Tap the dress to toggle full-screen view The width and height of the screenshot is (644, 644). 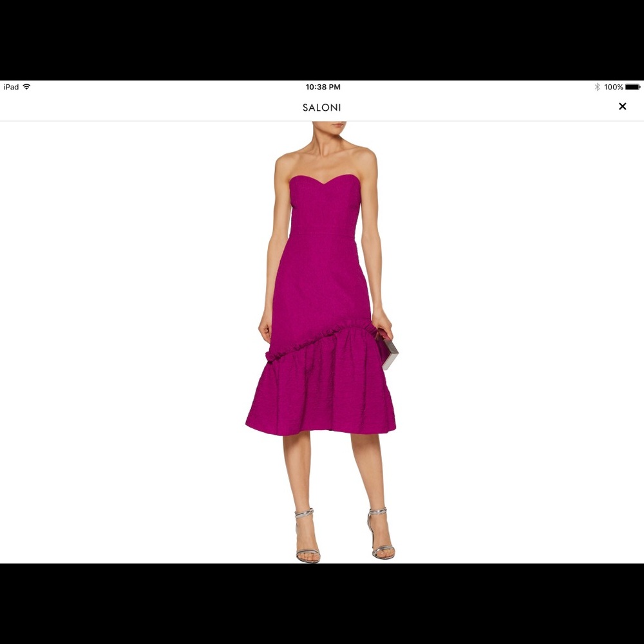(322, 290)
